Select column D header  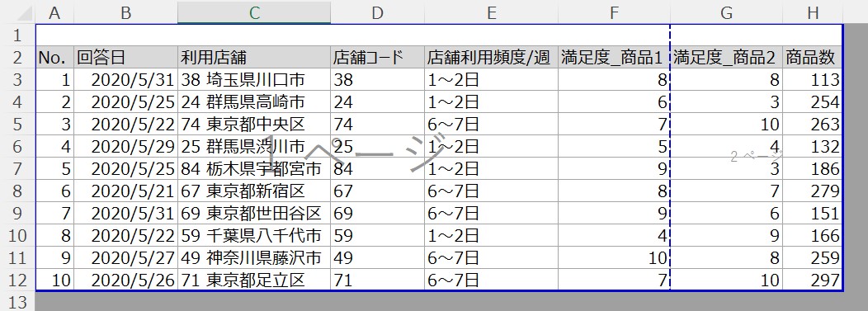(378, 12)
